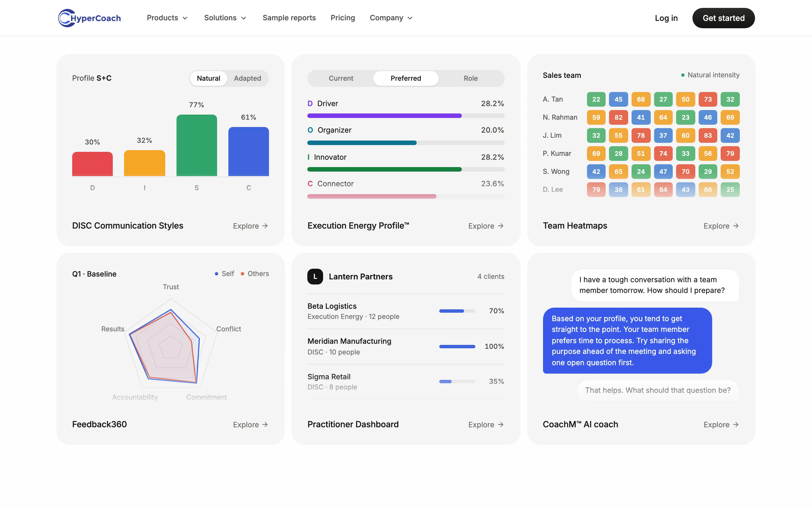The image size is (812, 508).
Task: Click A. Tan's first heatmap cell 22
Action: [596, 99]
